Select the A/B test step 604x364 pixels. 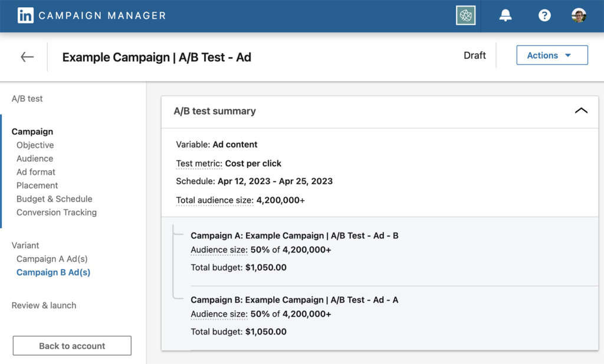tap(27, 99)
